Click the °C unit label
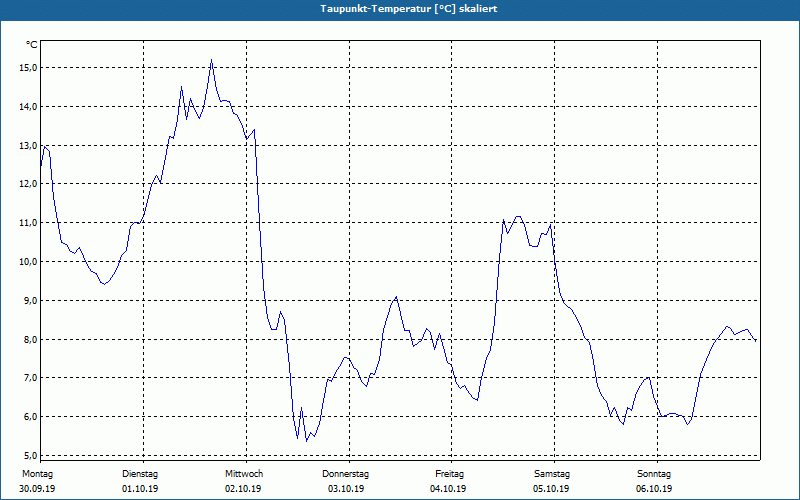 pyautogui.click(x=32, y=45)
